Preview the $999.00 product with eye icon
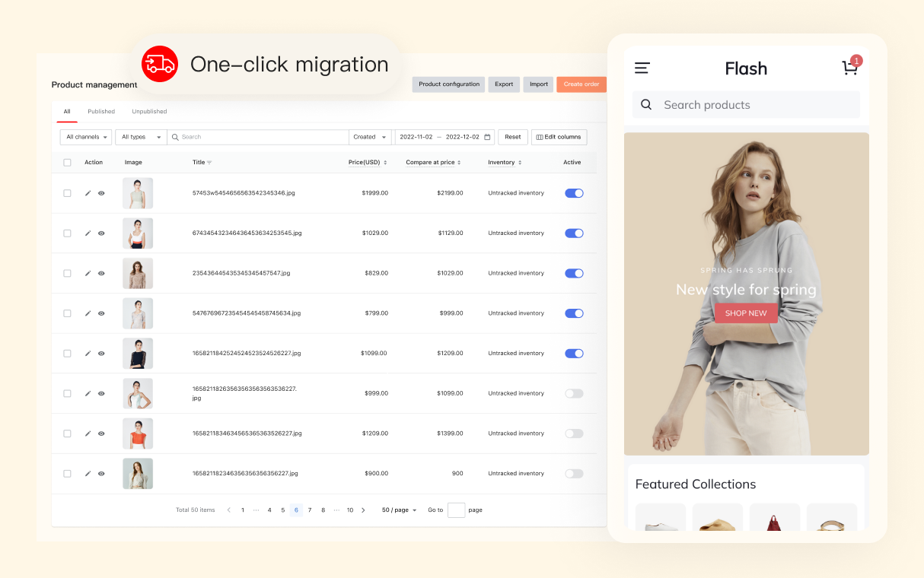 pyautogui.click(x=101, y=393)
